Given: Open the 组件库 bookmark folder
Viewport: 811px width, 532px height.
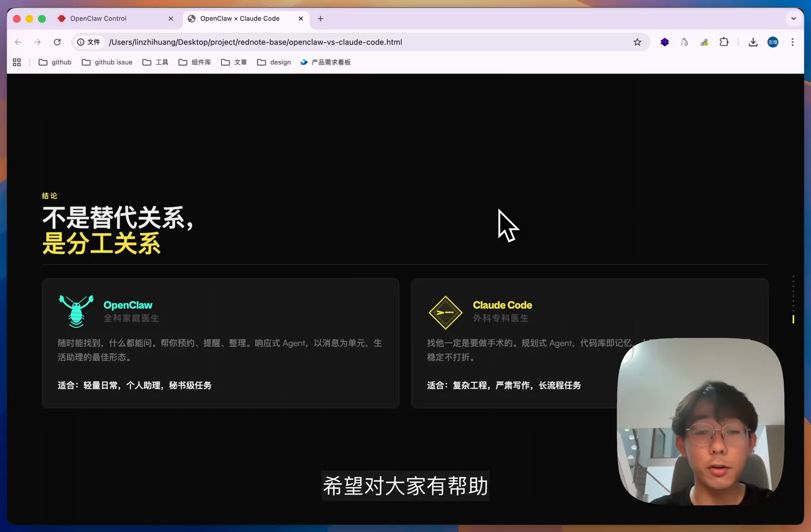Looking at the screenshot, I should [x=195, y=62].
